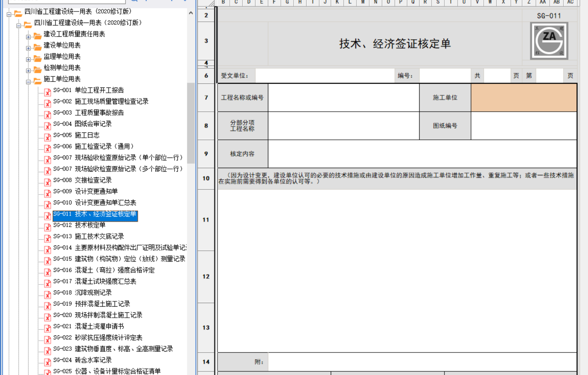The width and height of the screenshot is (588, 375).
Task: Click the file icon for SG-003 工程质量事故报告
Action: click(x=47, y=115)
